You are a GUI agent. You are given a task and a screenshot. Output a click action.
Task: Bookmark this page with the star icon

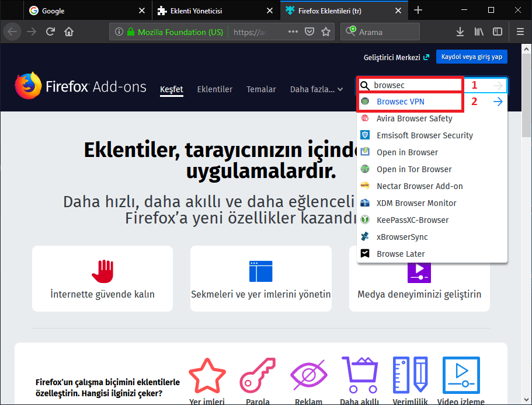click(326, 32)
